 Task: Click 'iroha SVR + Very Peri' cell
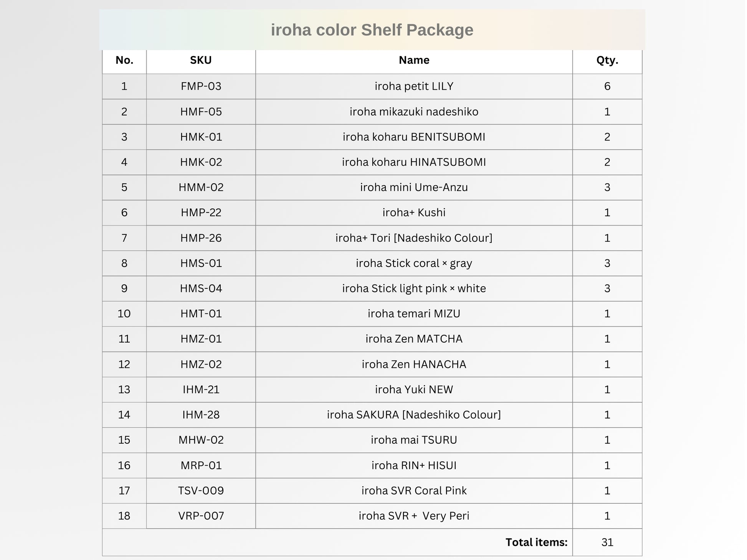click(414, 516)
